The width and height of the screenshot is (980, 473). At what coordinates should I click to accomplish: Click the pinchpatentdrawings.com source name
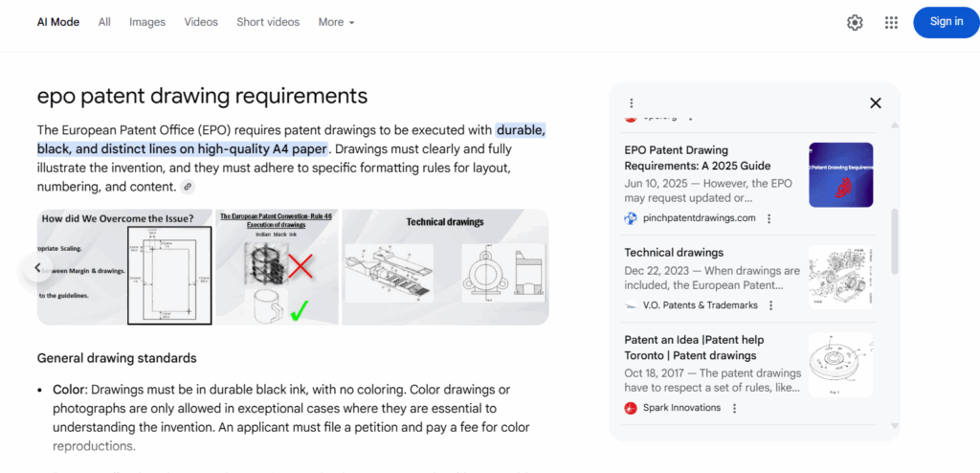(700, 218)
